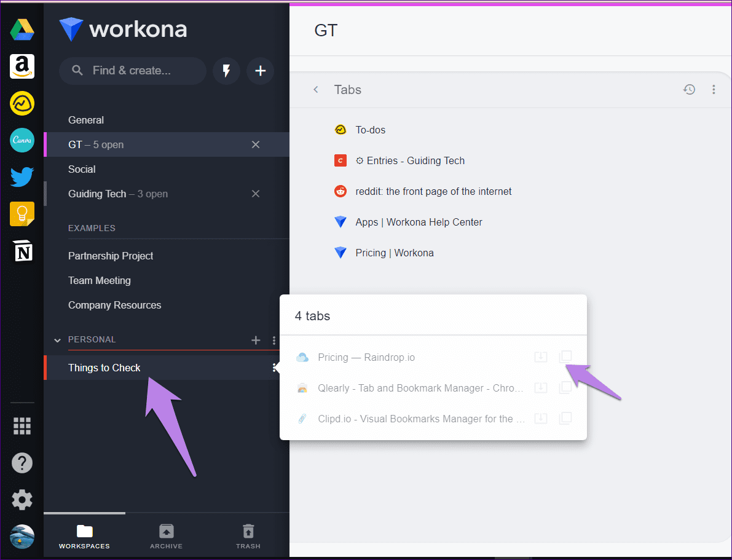Image resolution: width=732 pixels, height=560 pixels.
Task: Open Pricing | Workona tab
Action: [395, 253]
